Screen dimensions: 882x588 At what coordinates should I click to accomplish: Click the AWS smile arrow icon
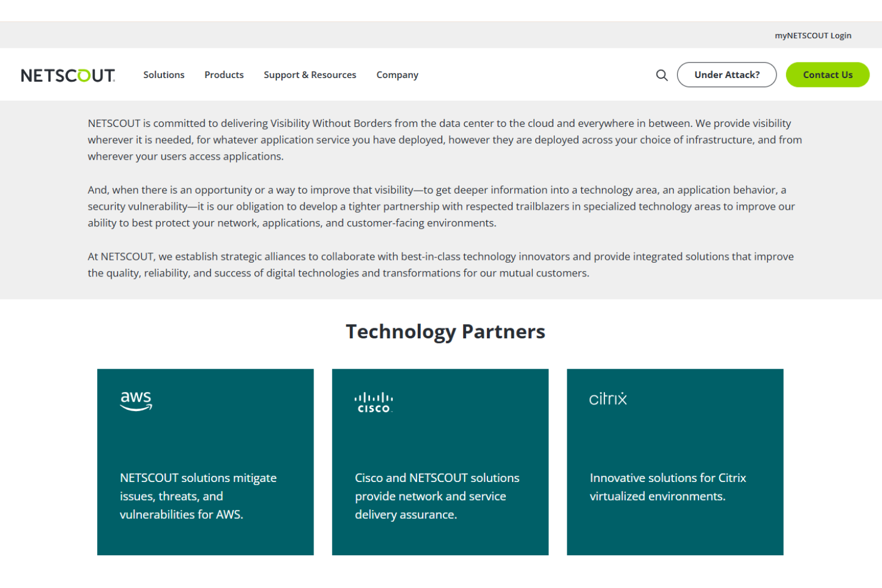(136, 407)
